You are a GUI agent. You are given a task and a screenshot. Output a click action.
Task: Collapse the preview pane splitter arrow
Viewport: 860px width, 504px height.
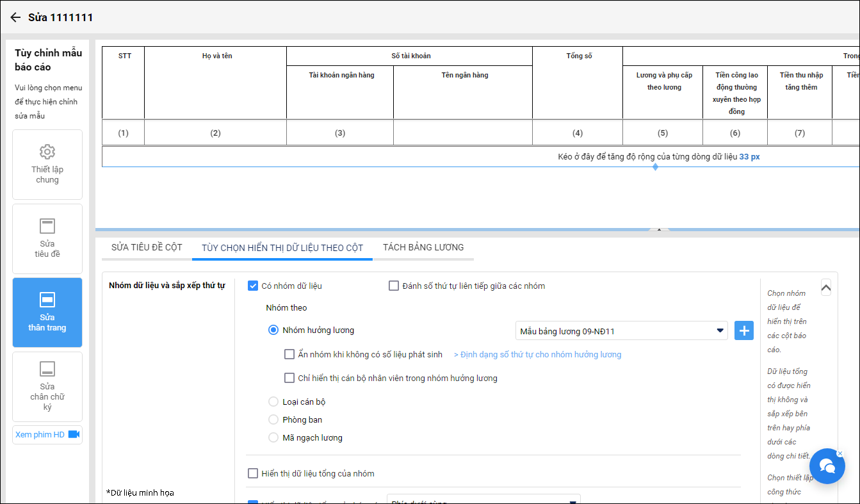click(659, 229)
